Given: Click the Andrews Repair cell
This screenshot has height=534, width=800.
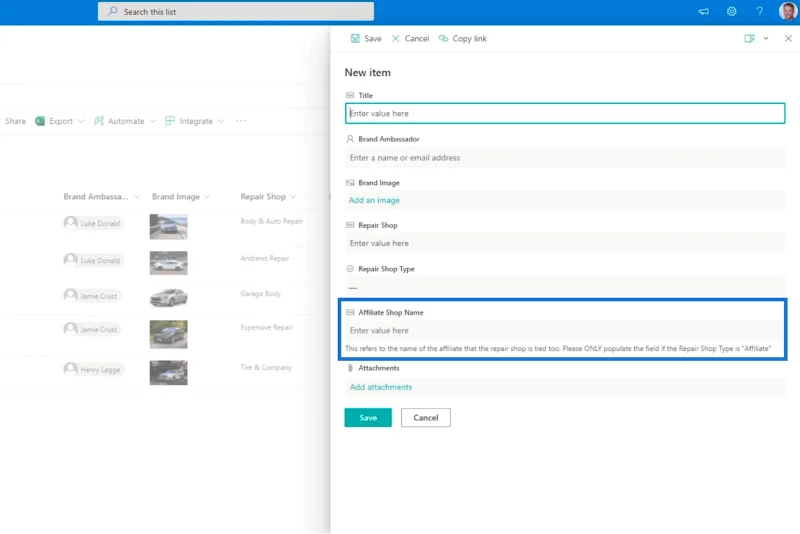Looking at the screenshot, I should point(265,258).
